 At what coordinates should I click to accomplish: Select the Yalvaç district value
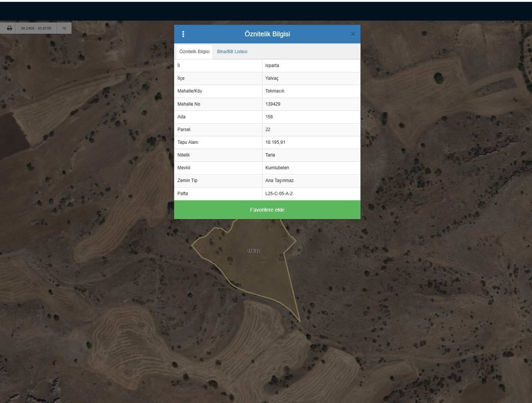(272, 78)
